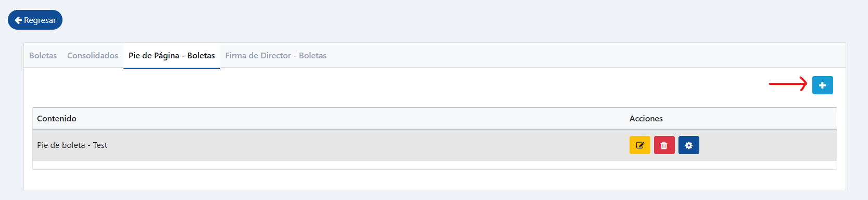Click the red trash can icon

[664, 145]
